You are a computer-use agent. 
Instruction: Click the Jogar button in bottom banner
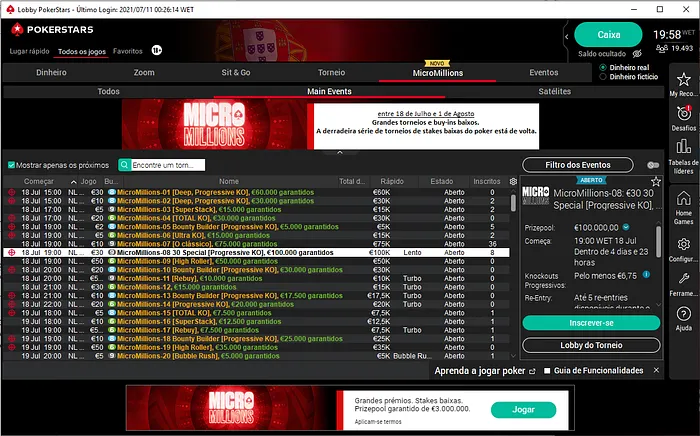[x=523, y=410]
